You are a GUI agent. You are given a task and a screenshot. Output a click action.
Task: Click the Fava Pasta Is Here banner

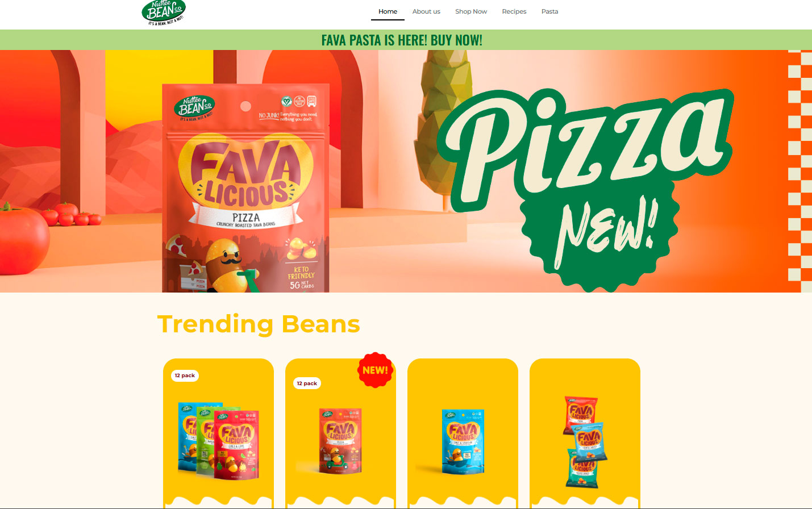click(x=402, y=40)
